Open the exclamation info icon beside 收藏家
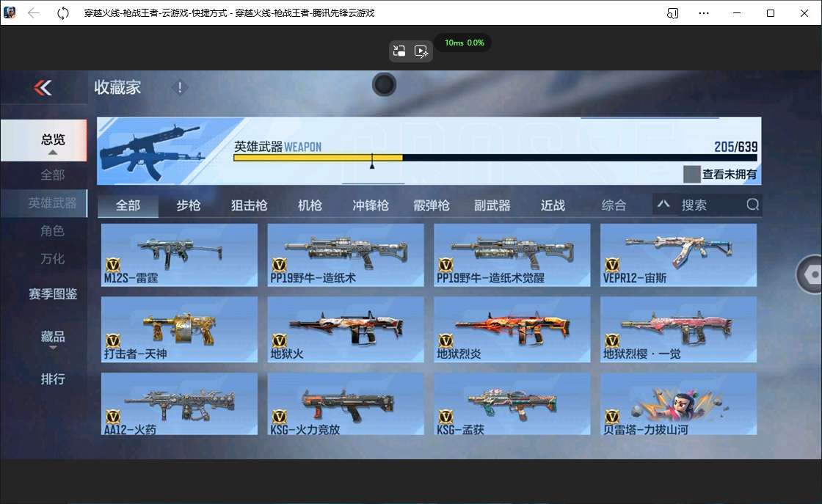The width and height of the screenshot is (822, 504). 179,87
